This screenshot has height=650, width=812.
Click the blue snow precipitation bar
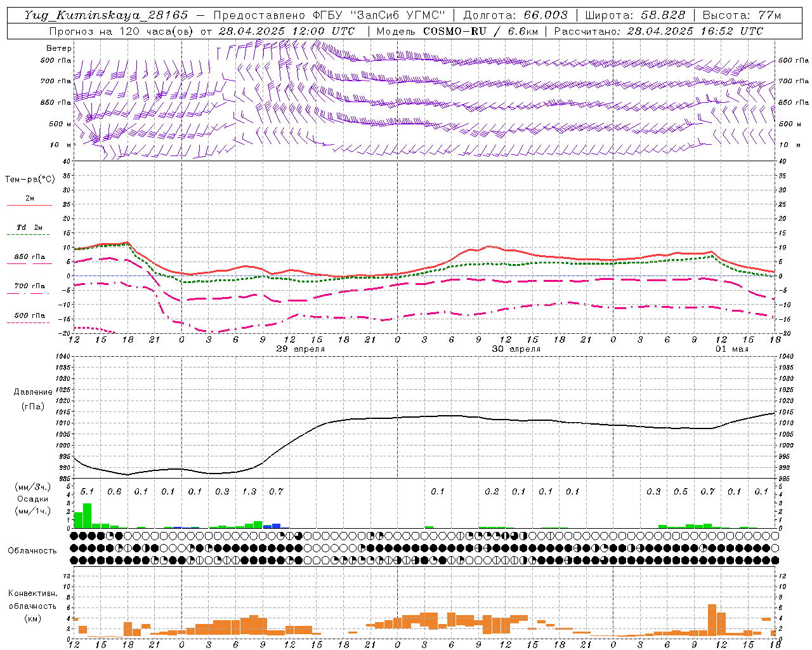click(276, 526)
